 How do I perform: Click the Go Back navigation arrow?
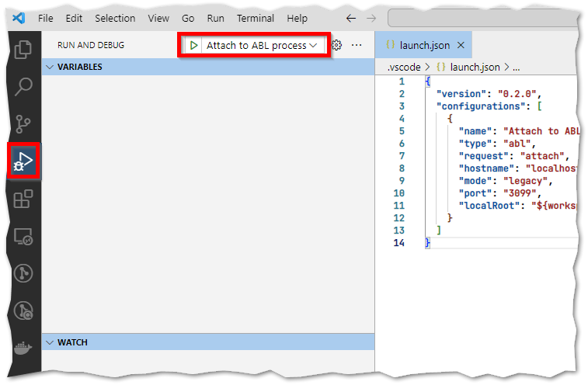[x=351, y=17]
